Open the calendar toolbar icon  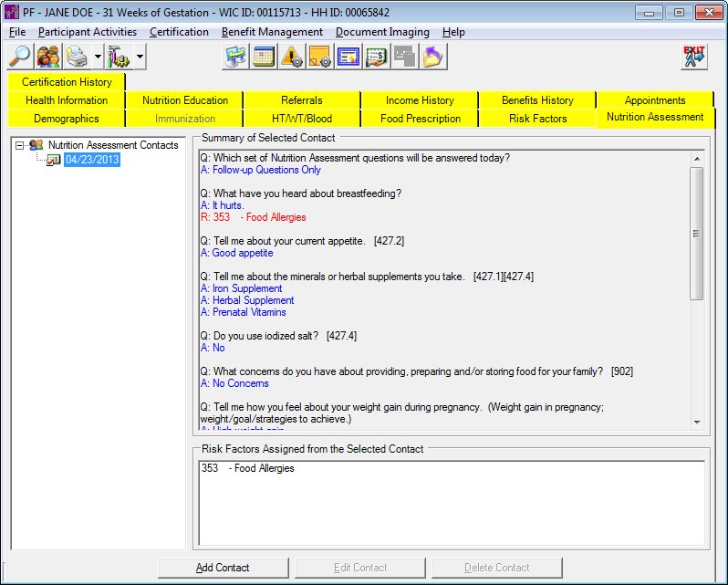click(264, 57)
